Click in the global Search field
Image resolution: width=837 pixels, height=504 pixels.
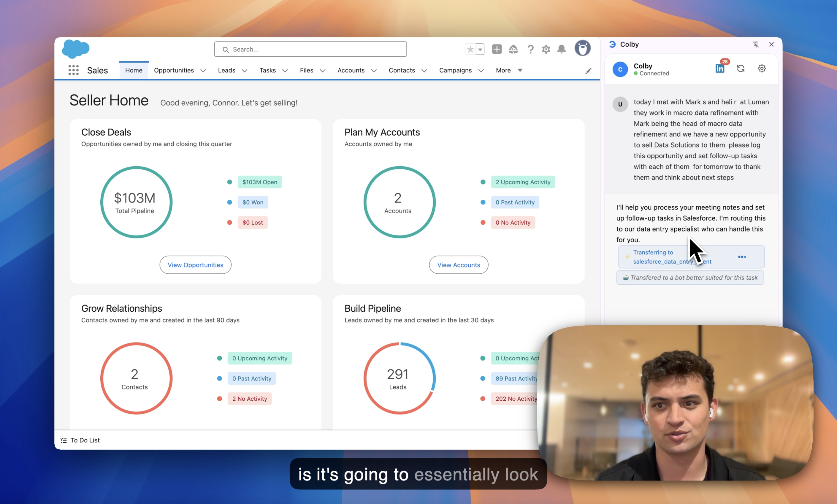tap(310, 49)
